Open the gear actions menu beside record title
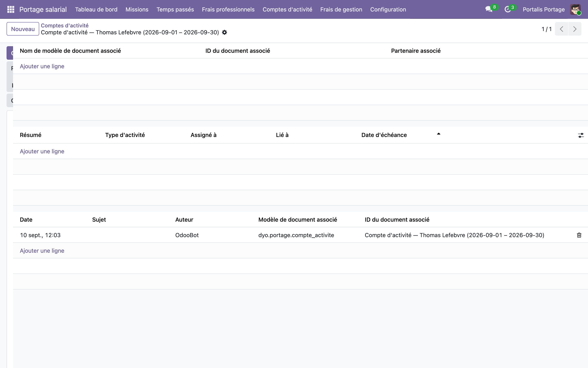The image size is (588, 368). pyautogui.click(x=225, y=32)
